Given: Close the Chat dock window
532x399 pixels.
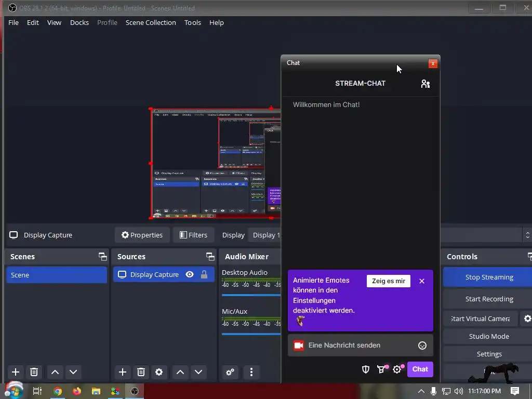Looking at the screenshot, I should pyautogui.click(x=433, y=63).
